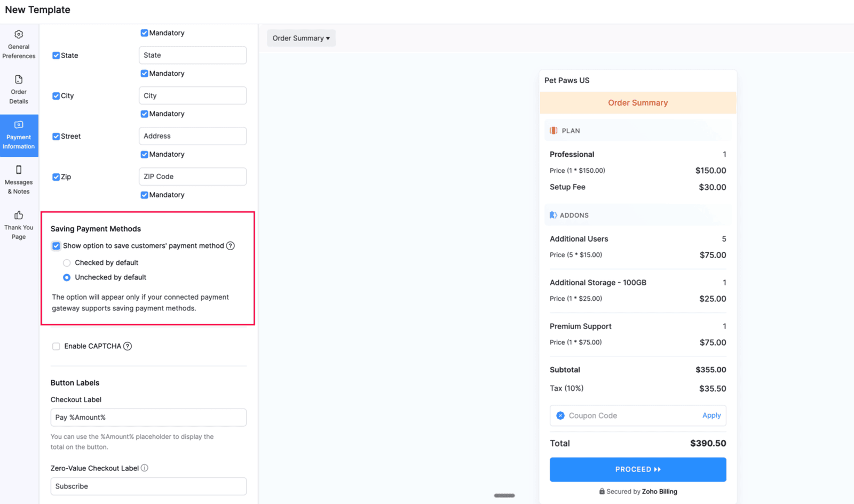Screen dimensions: 854x504
Task: Select Unchecked by default radio option
Action: click(x=67, y=277)
